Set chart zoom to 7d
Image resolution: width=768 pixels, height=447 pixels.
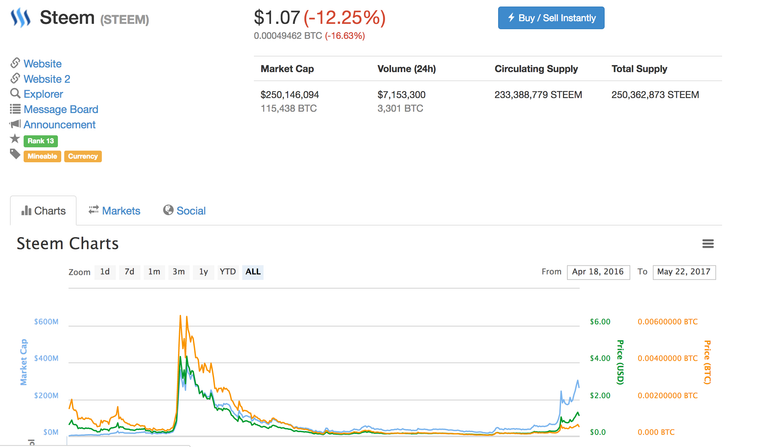click(129, 272)
